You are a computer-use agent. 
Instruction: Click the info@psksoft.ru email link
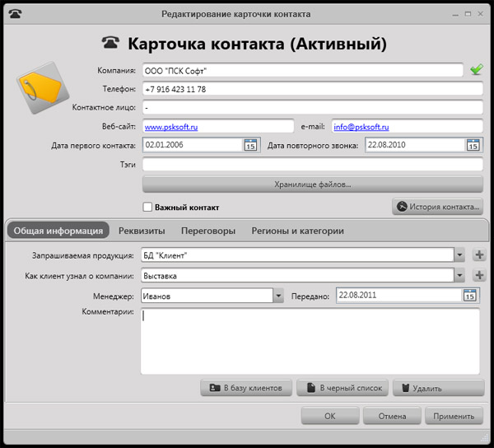361,127
